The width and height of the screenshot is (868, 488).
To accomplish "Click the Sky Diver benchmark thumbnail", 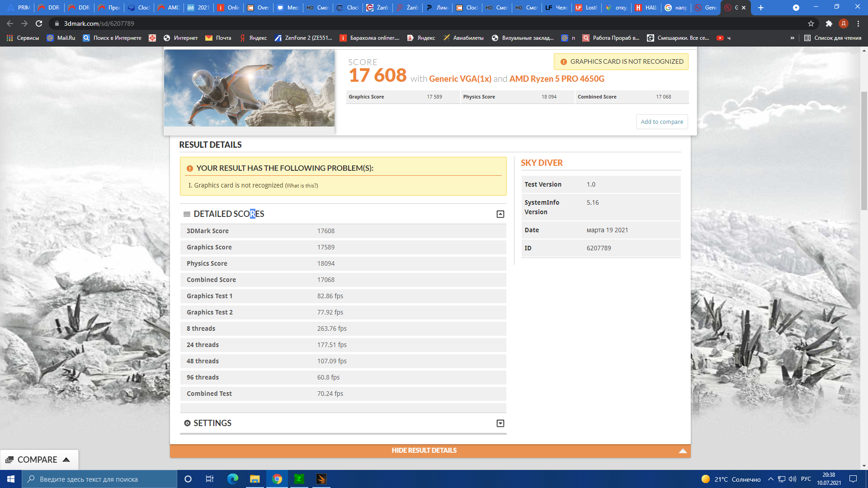I will click(x=249, y=88).
